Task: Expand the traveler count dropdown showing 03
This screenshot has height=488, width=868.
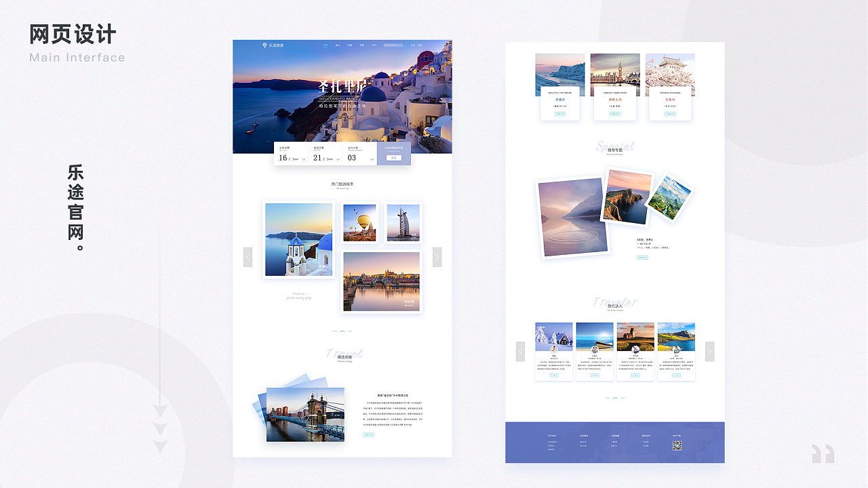Action: click(372, 159)
